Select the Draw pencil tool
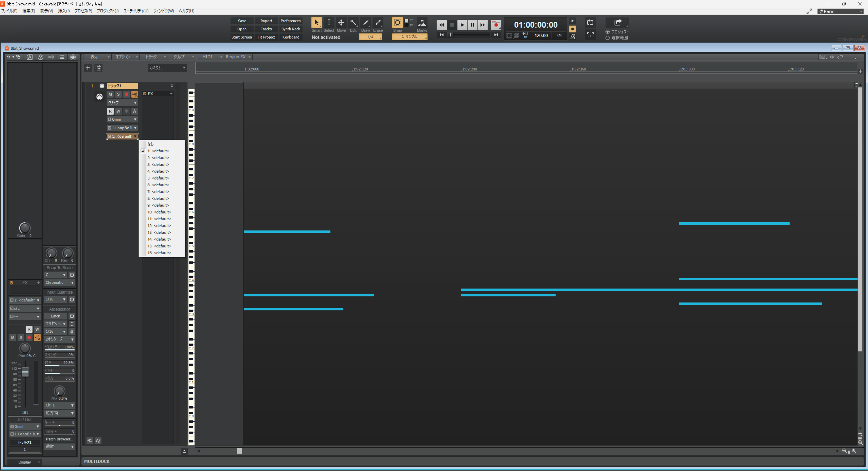Viewport: 868px width, 471px height. pyautogui.click(x=365, y=23)
